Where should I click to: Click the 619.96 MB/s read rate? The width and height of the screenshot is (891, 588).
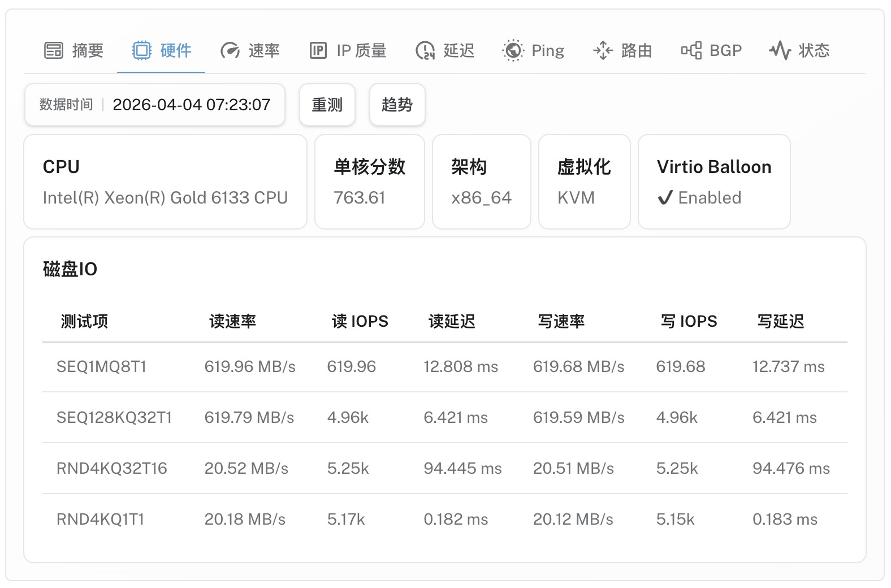250,367
